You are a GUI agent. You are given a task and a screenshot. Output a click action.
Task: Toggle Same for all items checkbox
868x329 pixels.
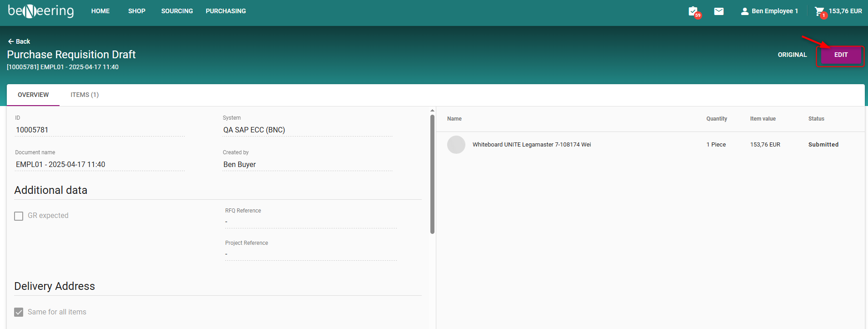19,312
